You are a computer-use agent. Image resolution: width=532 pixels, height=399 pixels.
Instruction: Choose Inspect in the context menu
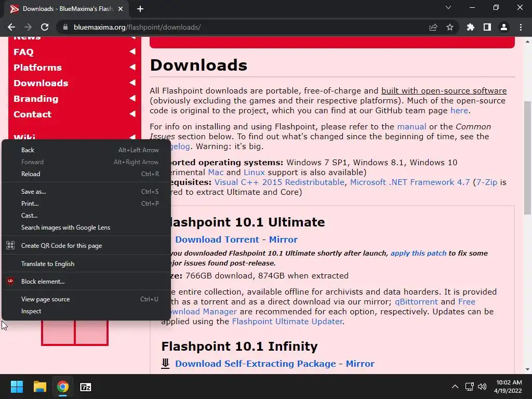point(86,311)
